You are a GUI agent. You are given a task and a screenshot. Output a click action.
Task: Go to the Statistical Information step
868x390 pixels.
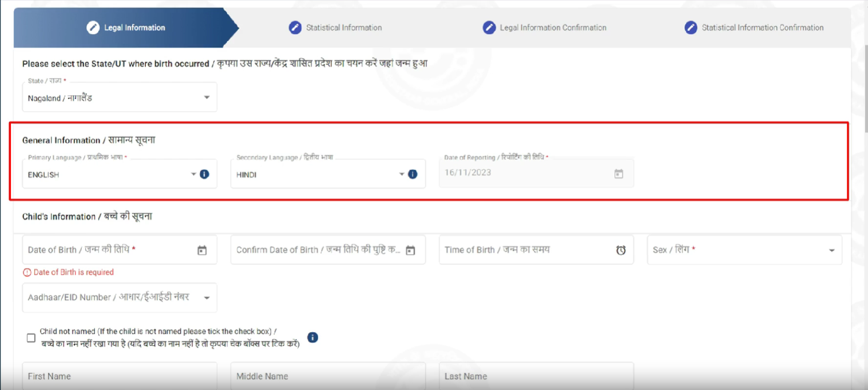point(335,27)
